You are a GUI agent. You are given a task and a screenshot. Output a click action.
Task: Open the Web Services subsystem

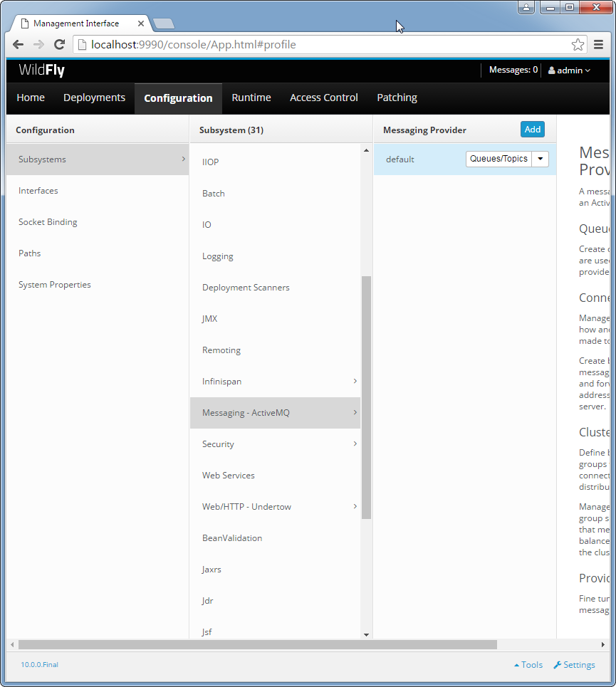pyautogui.click(x=275, y=476)
